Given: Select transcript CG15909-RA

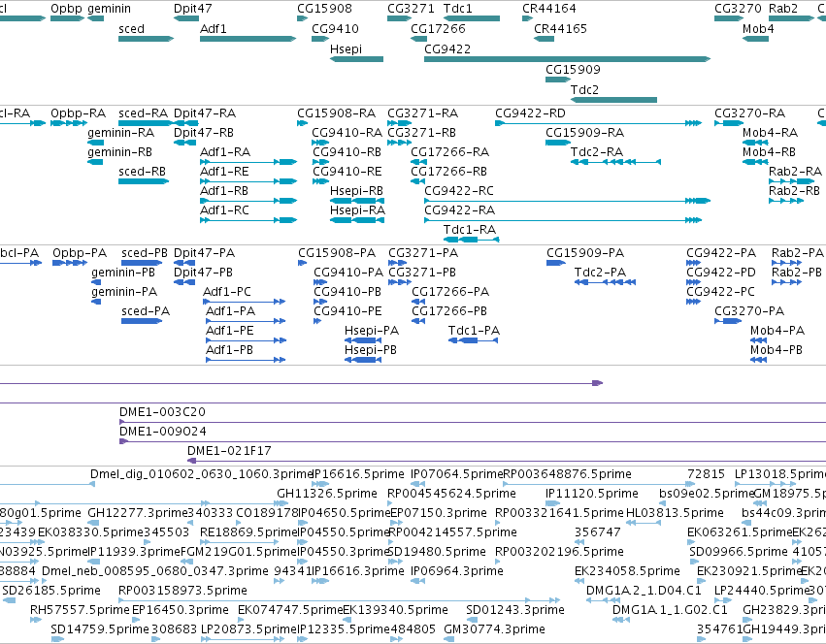Looking at the screenshot, I should pos(558,143).
